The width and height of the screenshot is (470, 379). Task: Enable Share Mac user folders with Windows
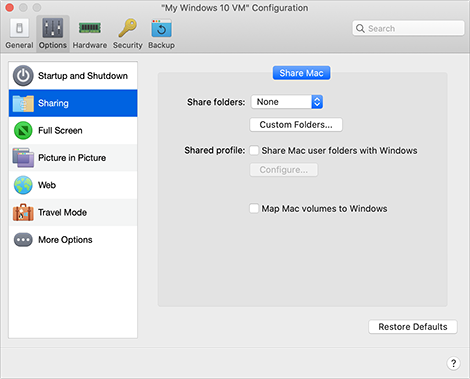point(254,150)
